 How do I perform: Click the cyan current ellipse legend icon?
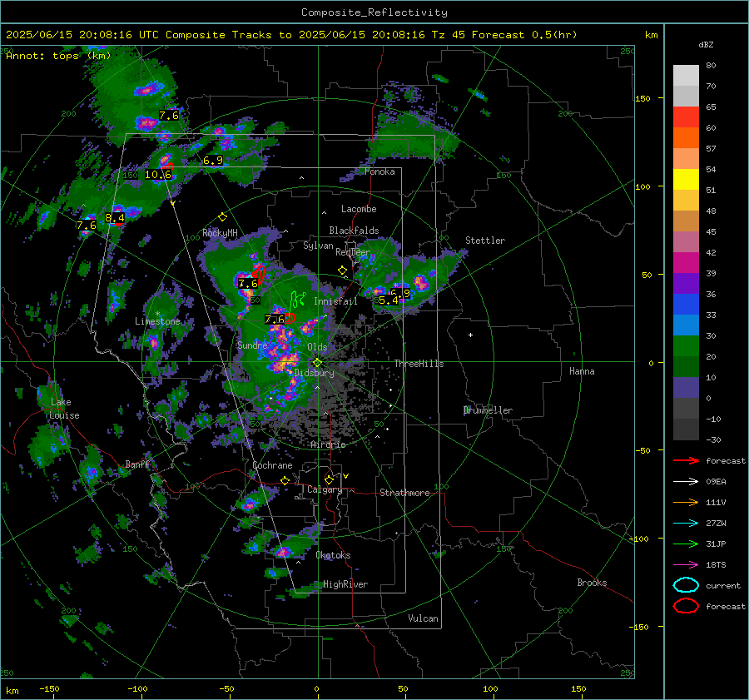pyautogui.click(x=686, y=585)
